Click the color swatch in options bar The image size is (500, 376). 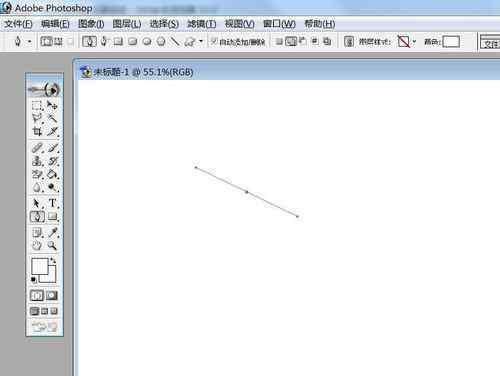coord(451,42)
